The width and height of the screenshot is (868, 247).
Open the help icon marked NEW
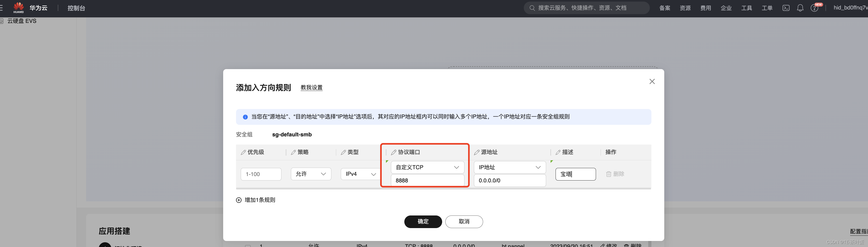click(x=814, y=8)
